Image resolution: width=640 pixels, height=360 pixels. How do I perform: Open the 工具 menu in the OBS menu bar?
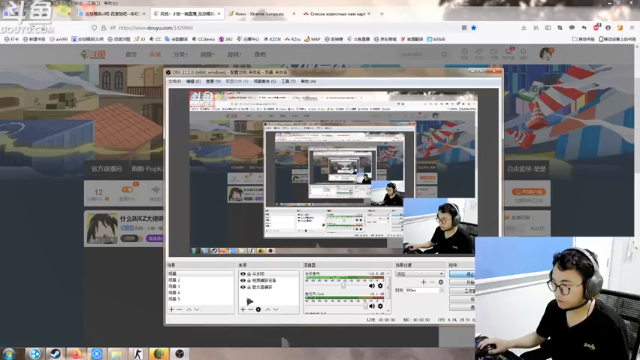coord(288,82)
